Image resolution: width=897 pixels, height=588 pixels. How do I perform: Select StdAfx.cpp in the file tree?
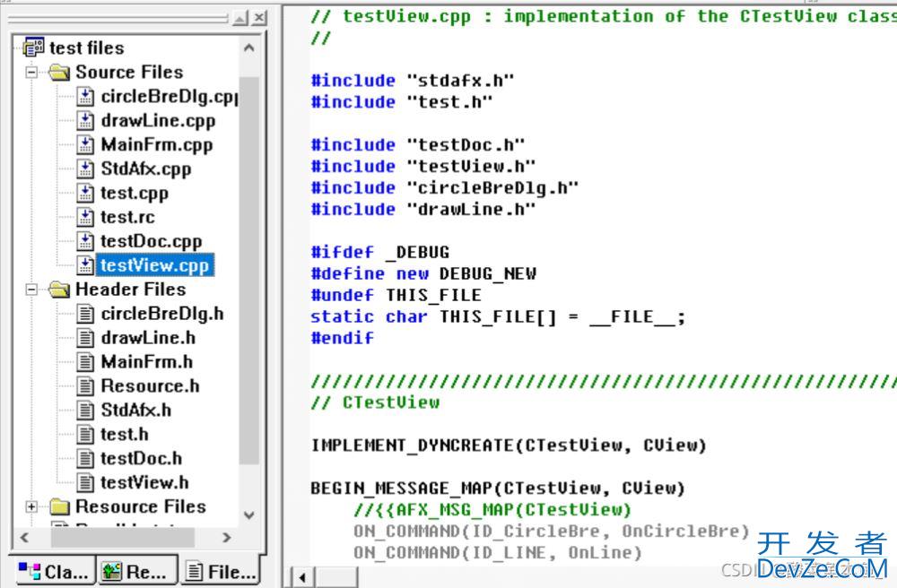[x=146, y=169]
